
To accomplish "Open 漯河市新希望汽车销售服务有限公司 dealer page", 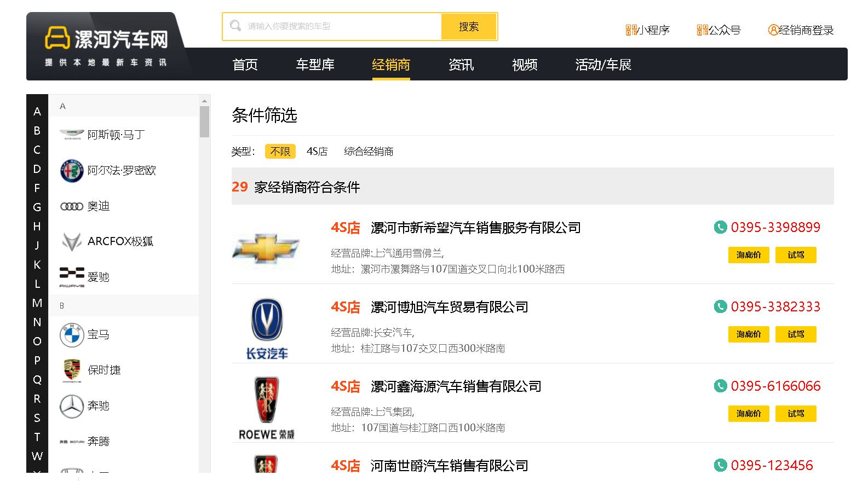I will (475, 228).
